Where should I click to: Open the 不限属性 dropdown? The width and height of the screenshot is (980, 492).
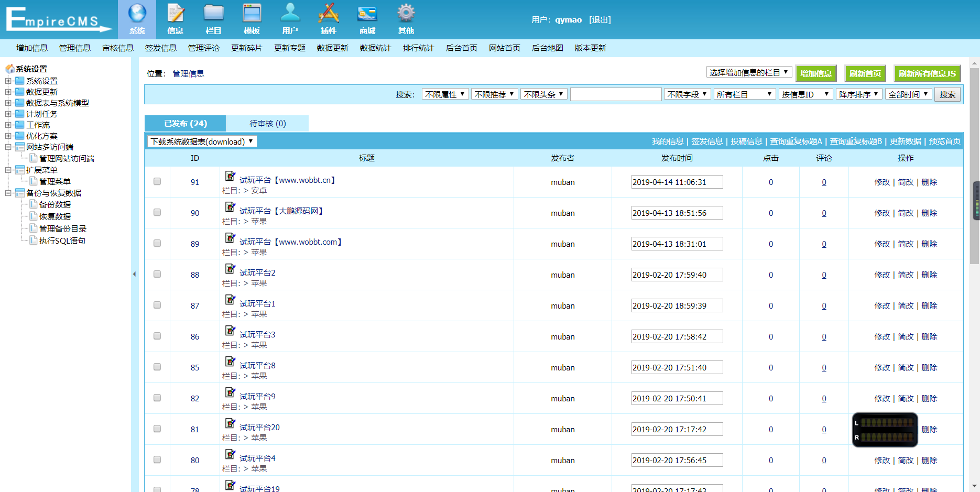tap(445, 94)
